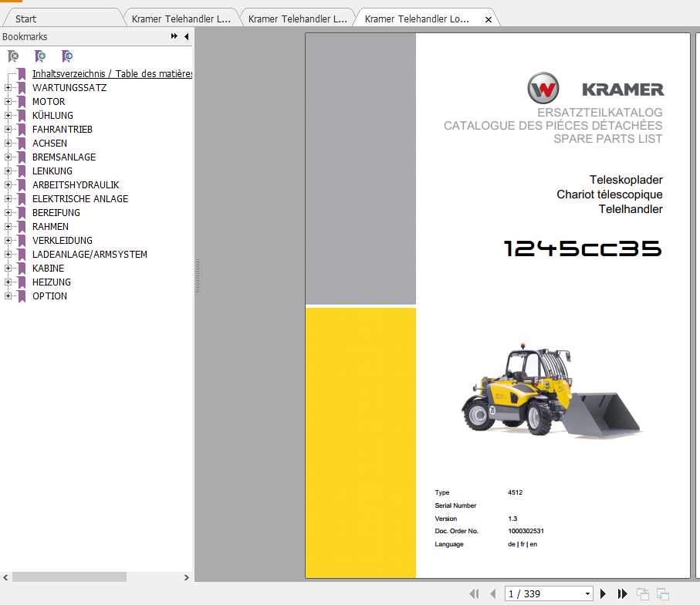Click the MOTOR bookmark icon

tap(22, 101)
